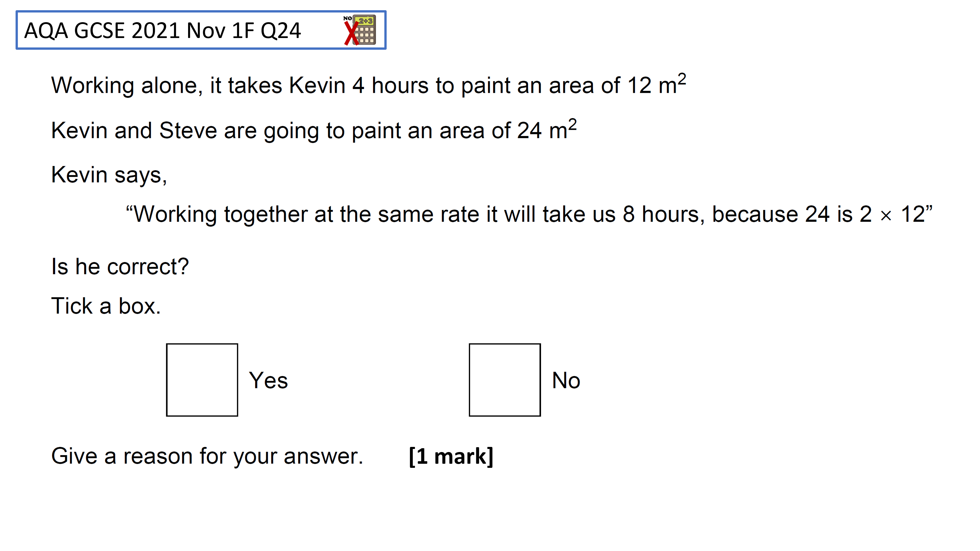Click the no-calculator icon in the title box
Image resolution: width=980 pixels, height=551 pixels.
pyautogui.click(x=360, y=30)
